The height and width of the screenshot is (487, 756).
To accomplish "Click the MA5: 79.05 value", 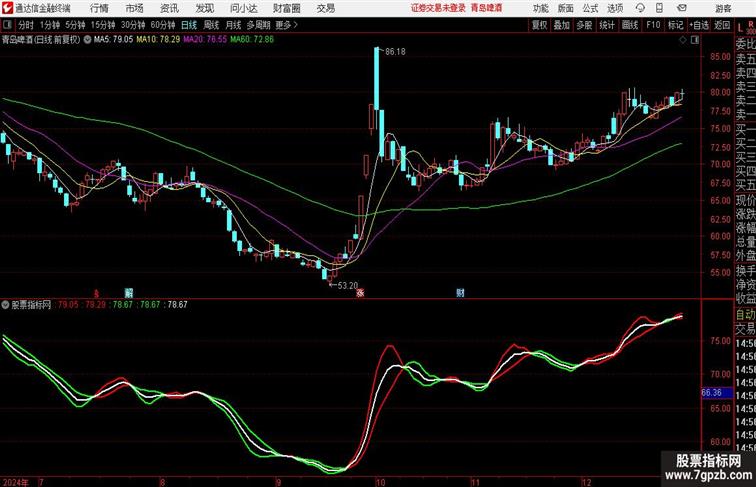I will (113, 40).
